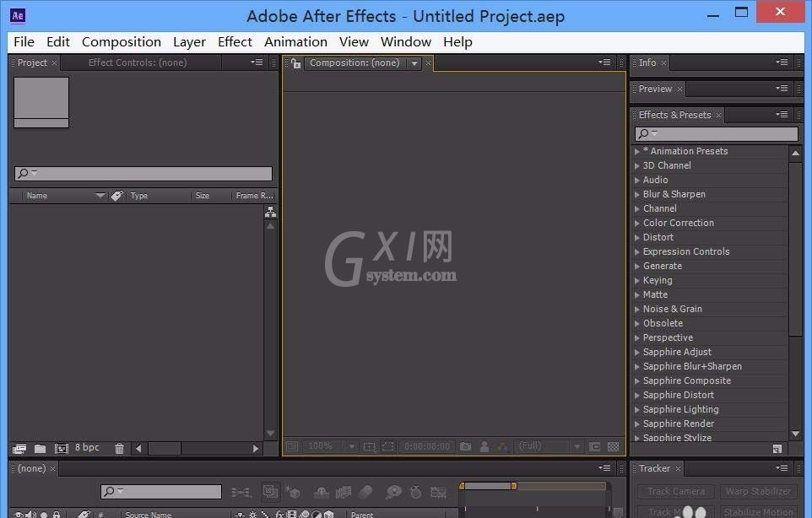Image resolution: width=812 pixels, height=518 pixels.
Task: Click the Perspective effects row
Action: pyautogui.click(x=710, y=337)
